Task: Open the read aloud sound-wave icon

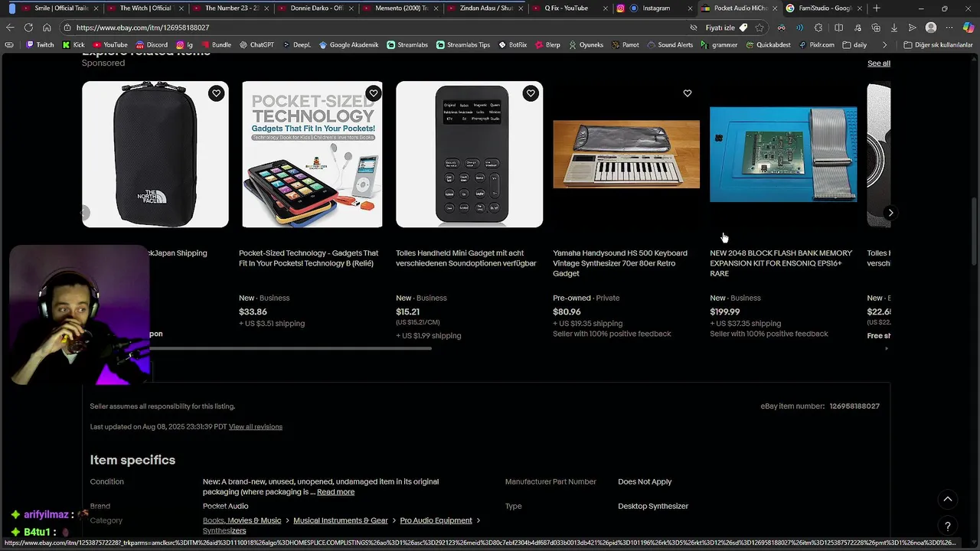Action: click(x=799, y=28)
